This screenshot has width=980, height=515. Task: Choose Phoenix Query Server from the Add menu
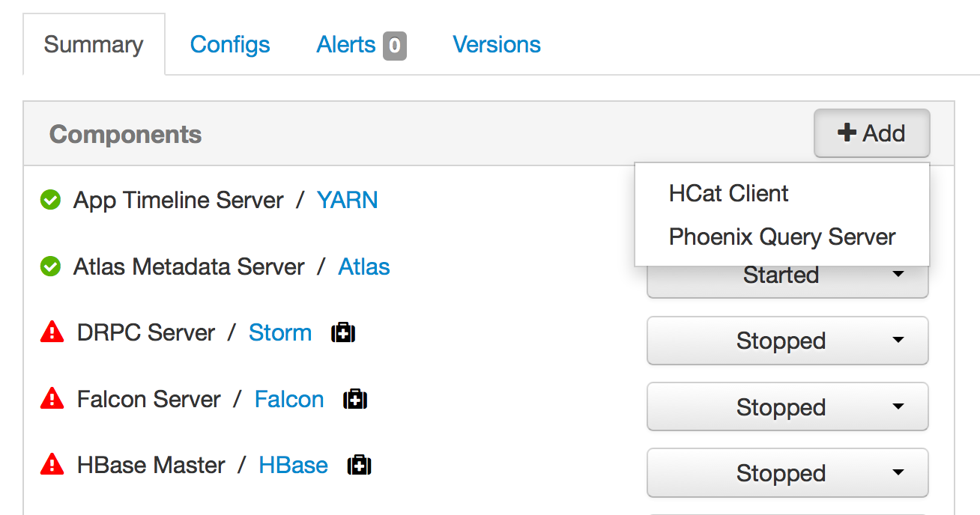tap(781, 237)
